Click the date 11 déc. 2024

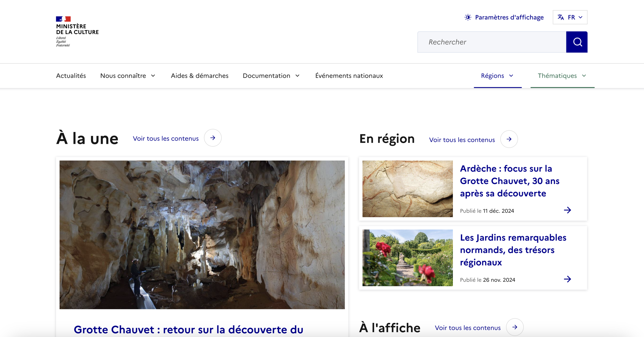point(498,211)
